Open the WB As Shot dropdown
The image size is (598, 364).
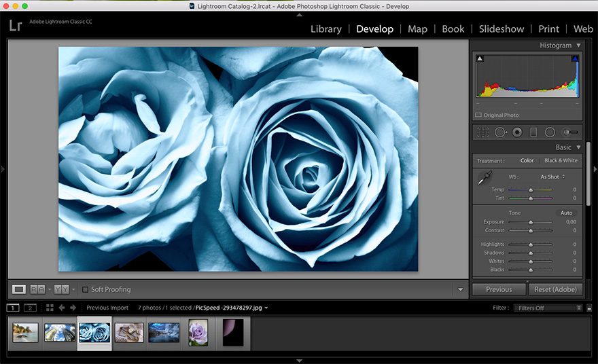coord(552,177)
